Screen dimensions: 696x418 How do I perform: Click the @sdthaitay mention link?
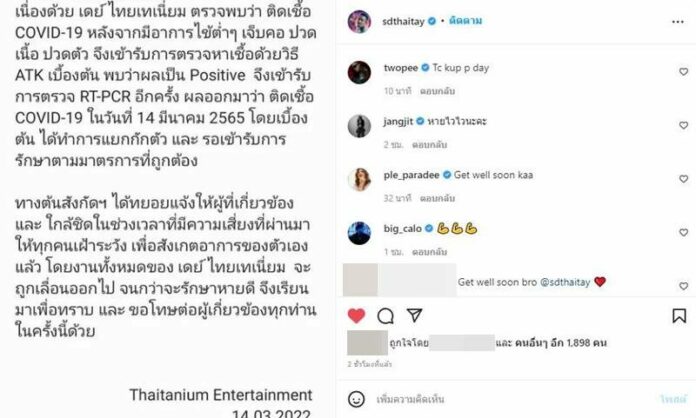(565, 282)
